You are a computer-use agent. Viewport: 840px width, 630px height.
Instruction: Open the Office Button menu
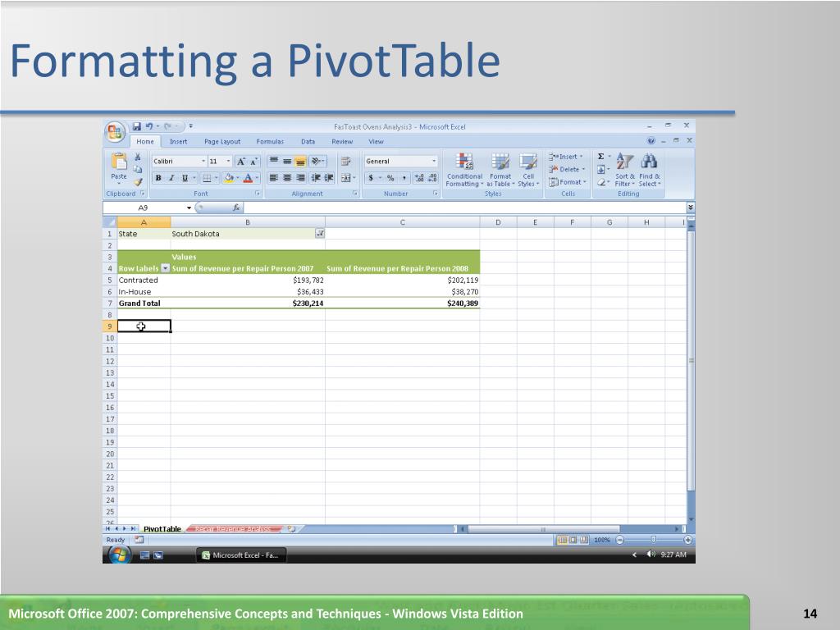[115, 132]
